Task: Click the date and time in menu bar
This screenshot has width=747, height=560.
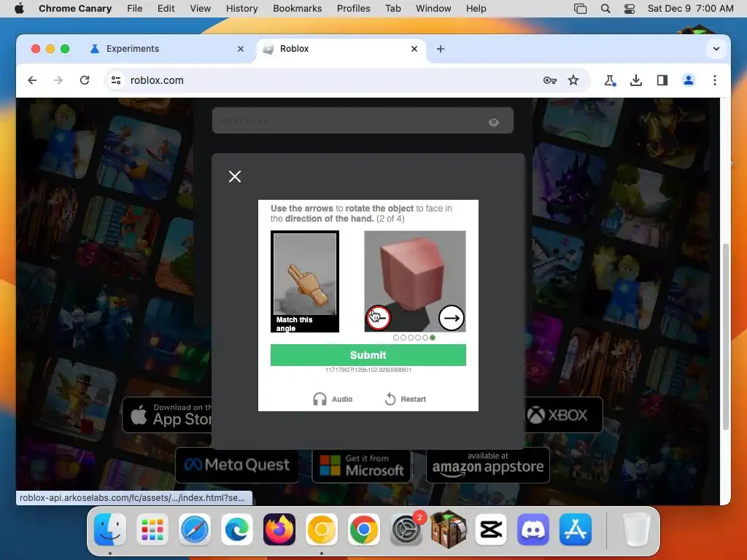Action: 690,8
